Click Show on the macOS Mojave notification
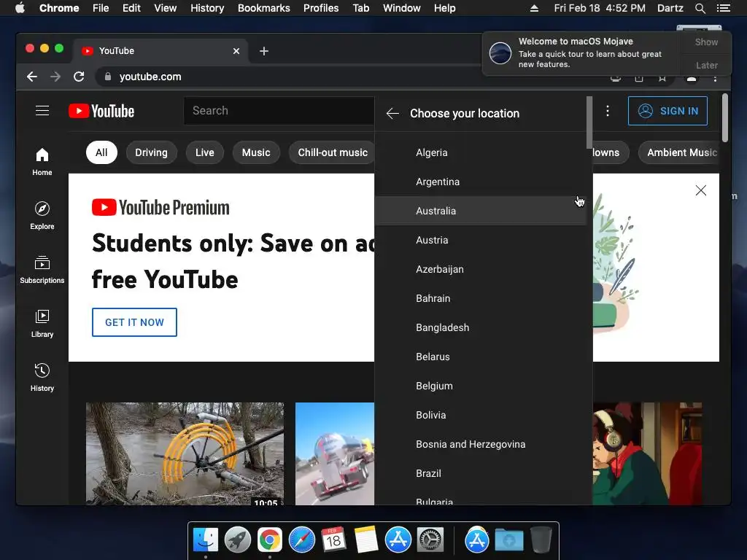Viewport: 747px width, 560px height. point(706,42)
